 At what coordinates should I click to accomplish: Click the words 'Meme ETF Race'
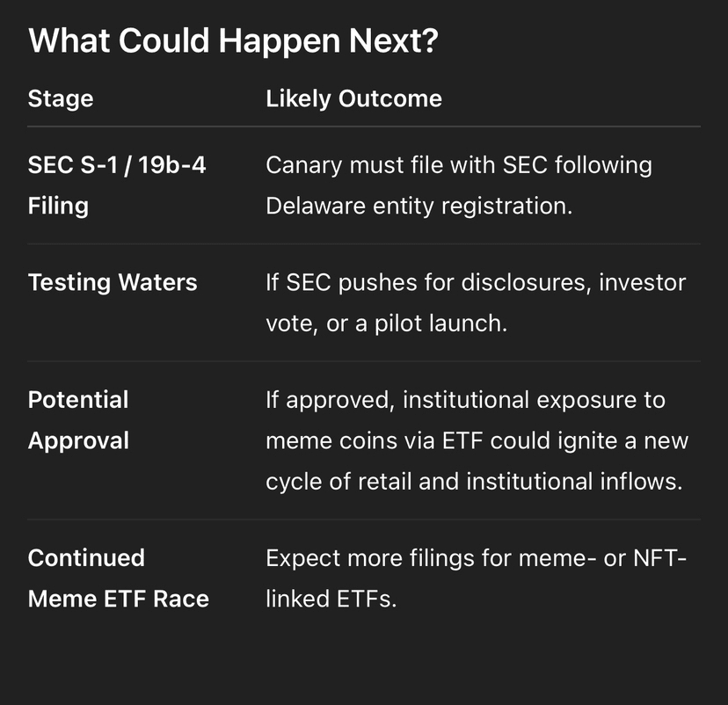click(118, 599)
